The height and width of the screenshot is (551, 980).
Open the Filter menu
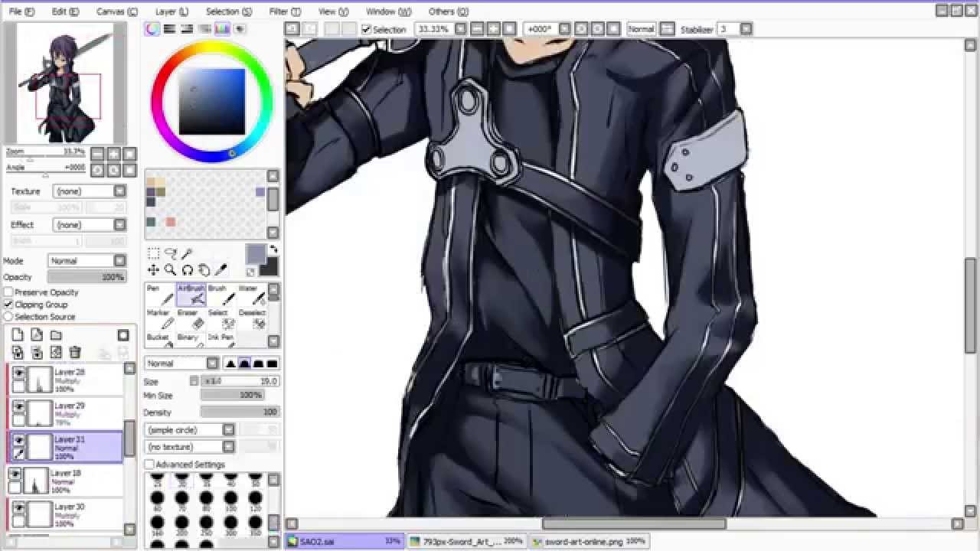(285, 11)
